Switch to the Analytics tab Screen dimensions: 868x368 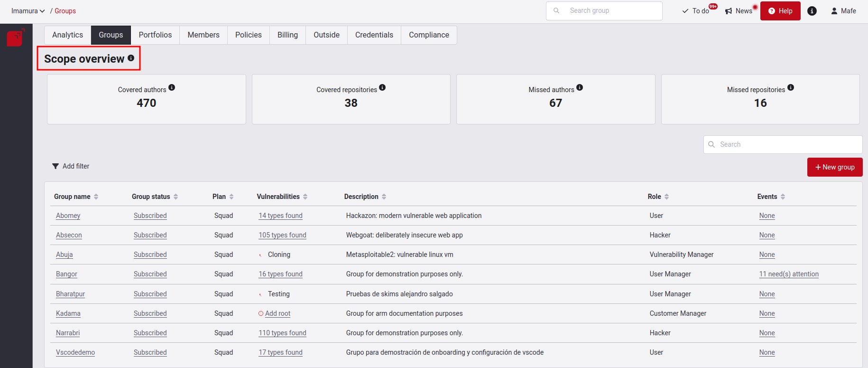click(67, 35)
